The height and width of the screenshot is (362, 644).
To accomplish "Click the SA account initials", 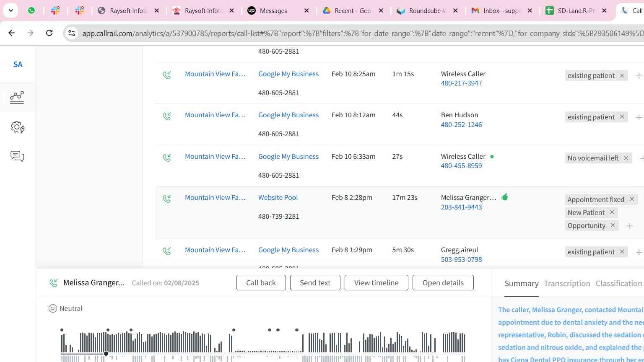I will [18, 65].
